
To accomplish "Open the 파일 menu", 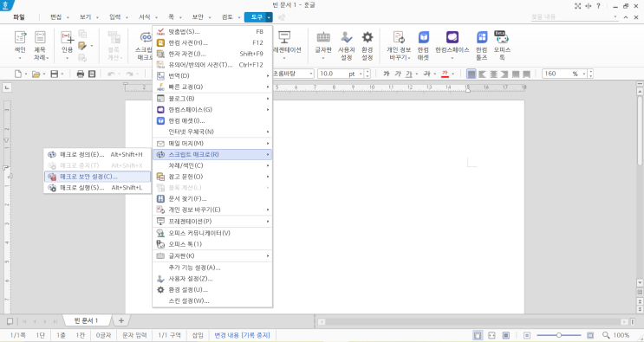I will click(19, 17).
